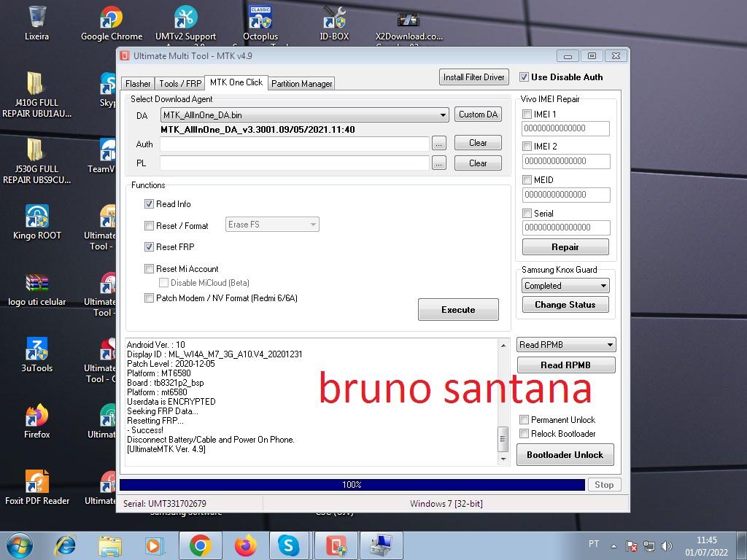This screenshot has height=560, width=747.
Task: Click the Bootloader Unlock button
Action: pos(565,455)
